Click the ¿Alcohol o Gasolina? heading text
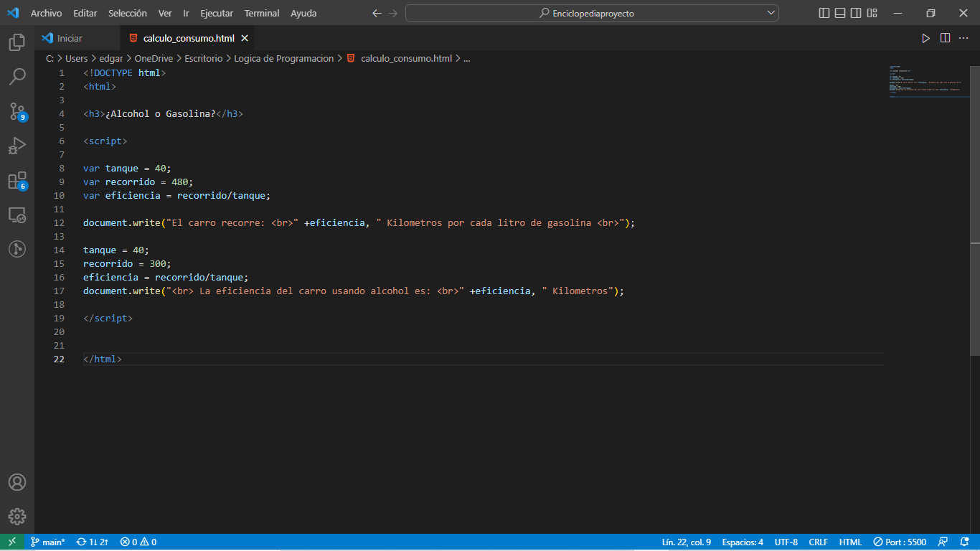The image size is (980, 551). pyautogui.click(x=161, y=114)
